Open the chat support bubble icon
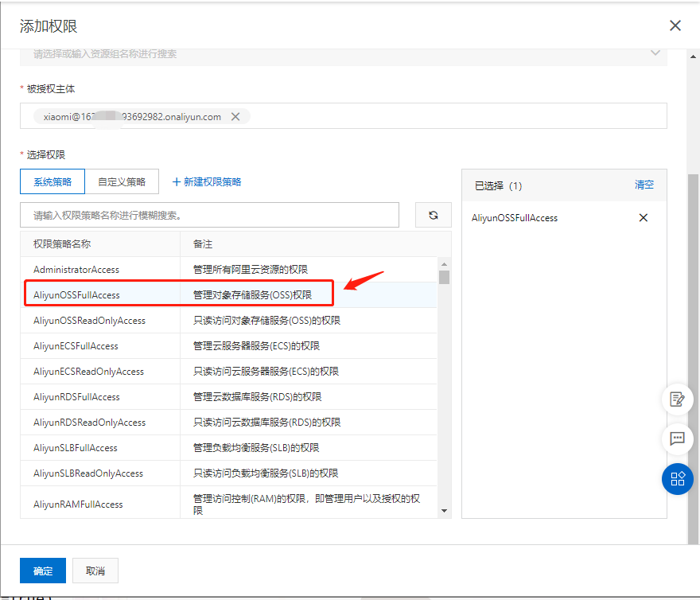This screenshot has width=700, height=600. click(x=677, y=438)
